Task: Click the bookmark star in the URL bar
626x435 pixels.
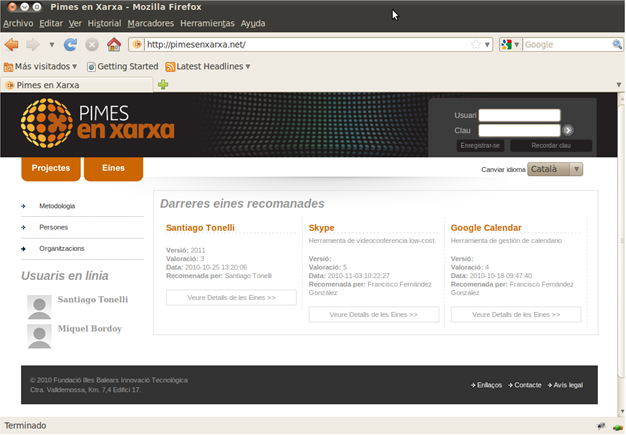Action: (x=476, y=45)
